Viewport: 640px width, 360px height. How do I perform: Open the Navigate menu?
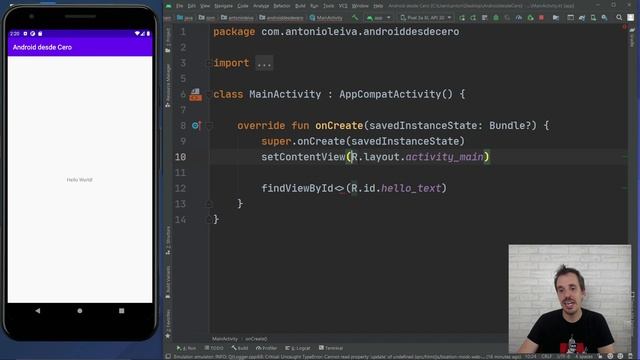click(224, 6)
